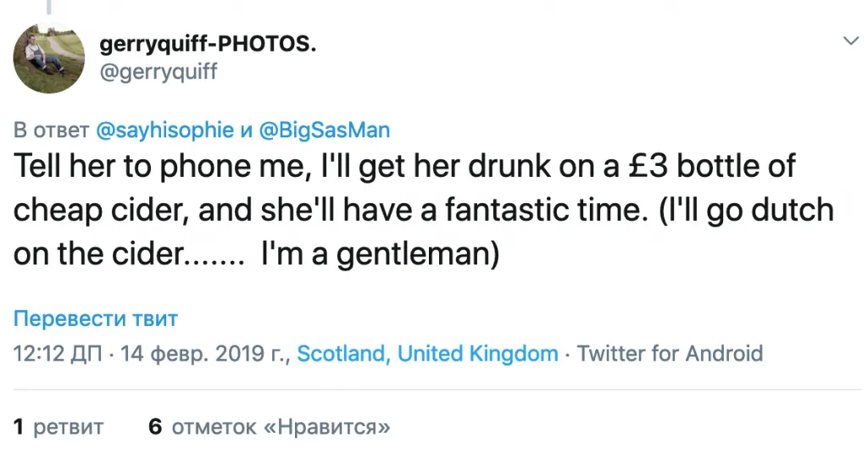Open the Scotland, United Kingdom location link
This screenshot has width=868, height=459.
[427, 353]
